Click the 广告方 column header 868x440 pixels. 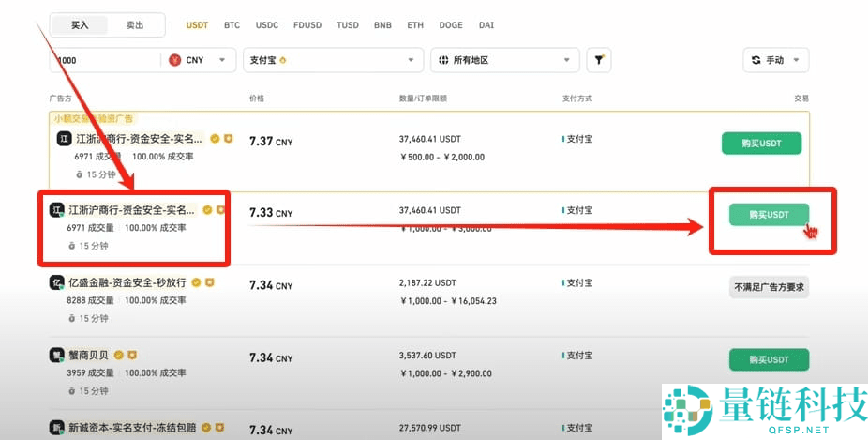[x=60, y=99]
